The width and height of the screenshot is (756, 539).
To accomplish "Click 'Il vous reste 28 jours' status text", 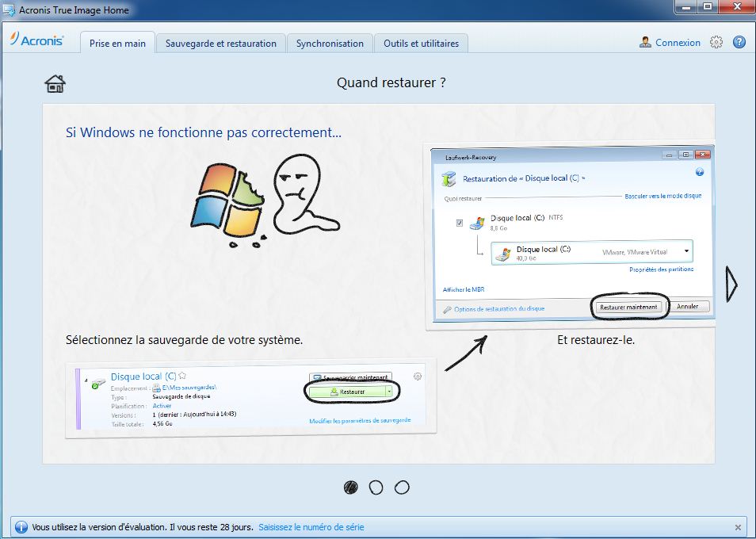I will pos(211,527).
